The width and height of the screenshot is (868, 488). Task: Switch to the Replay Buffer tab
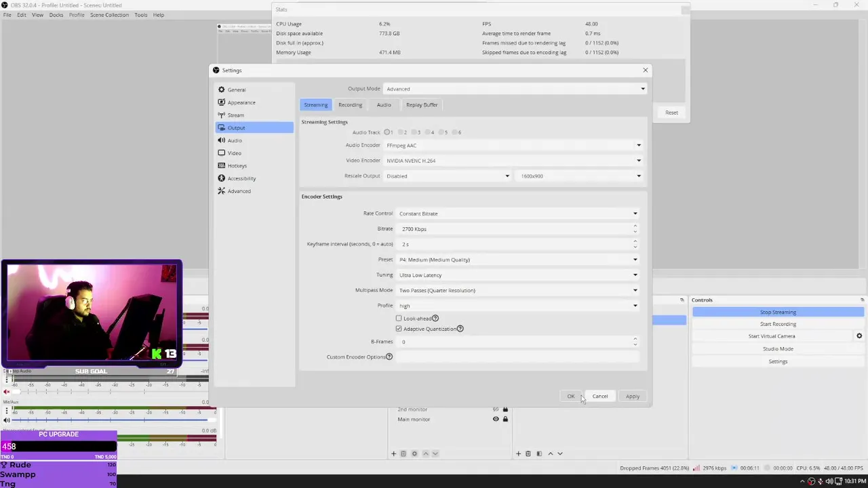(x=422, y=105)
